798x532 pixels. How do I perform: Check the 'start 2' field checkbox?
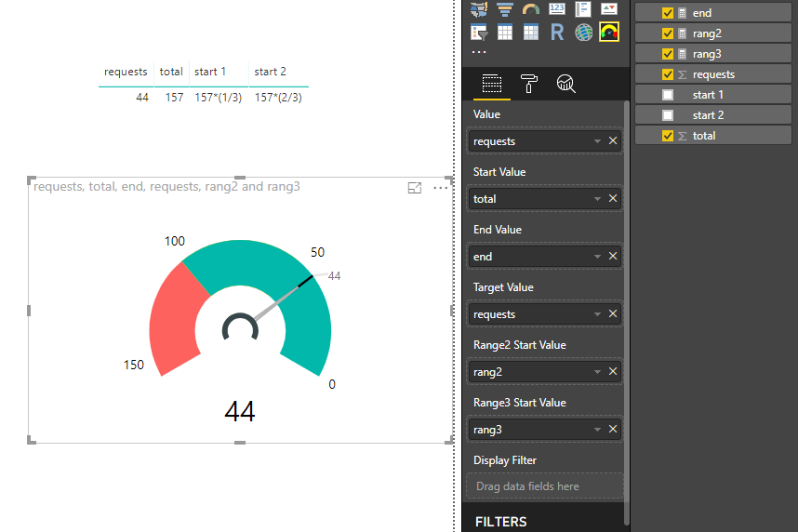tap(668, 115)
